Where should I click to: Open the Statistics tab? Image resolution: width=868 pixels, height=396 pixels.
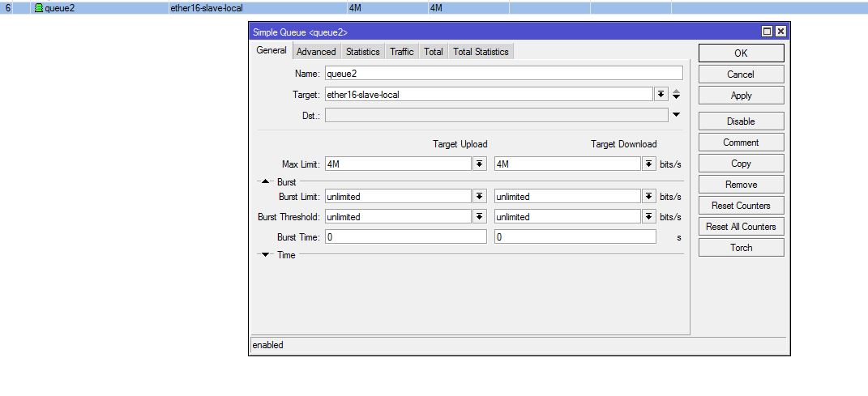click(362, 52)
